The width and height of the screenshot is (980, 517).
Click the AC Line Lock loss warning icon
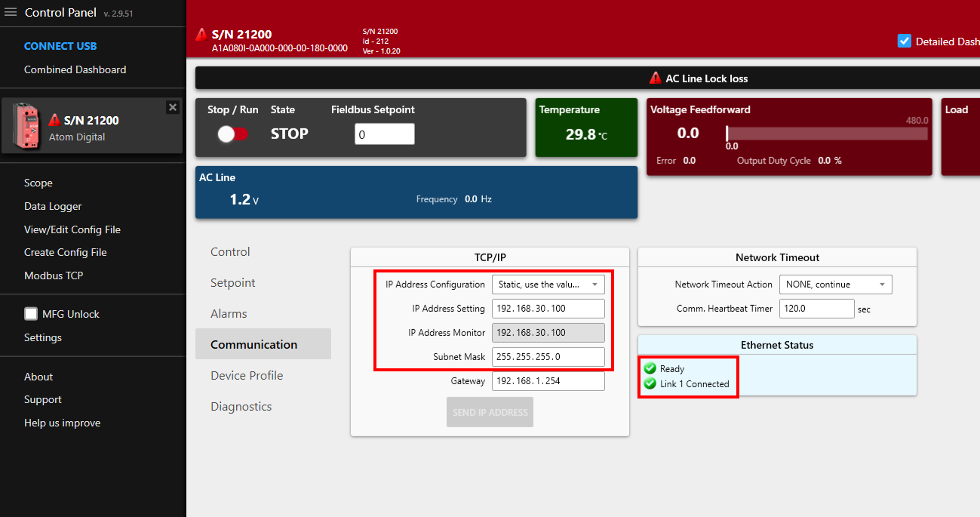coord(655,78)
